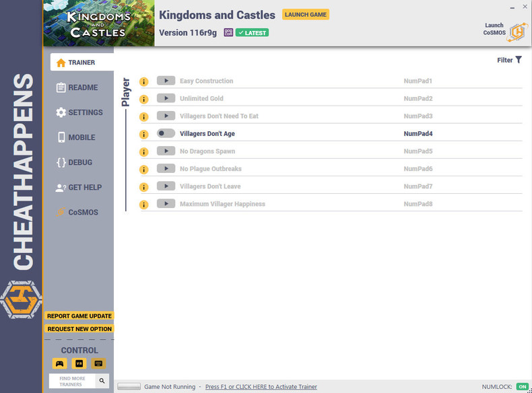Click the NumPad2 hotkey label
The height and width of the screenshot is (393, 532).
[418, 99]
